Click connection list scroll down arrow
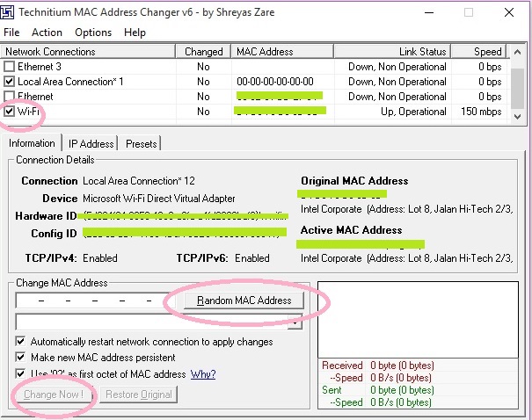The height and width of the screenshot is (420, 532). point(517,117)
